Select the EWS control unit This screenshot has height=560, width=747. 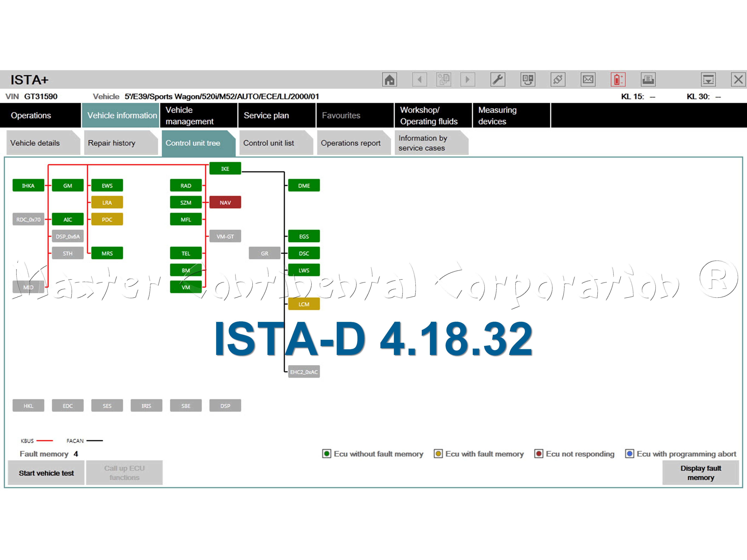pyautogui.click(x=107, y=185)
